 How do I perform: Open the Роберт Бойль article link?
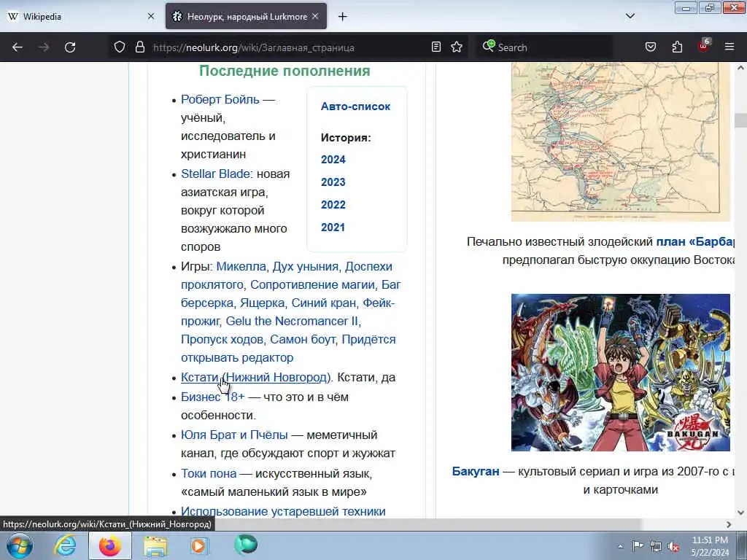point(220,99)
